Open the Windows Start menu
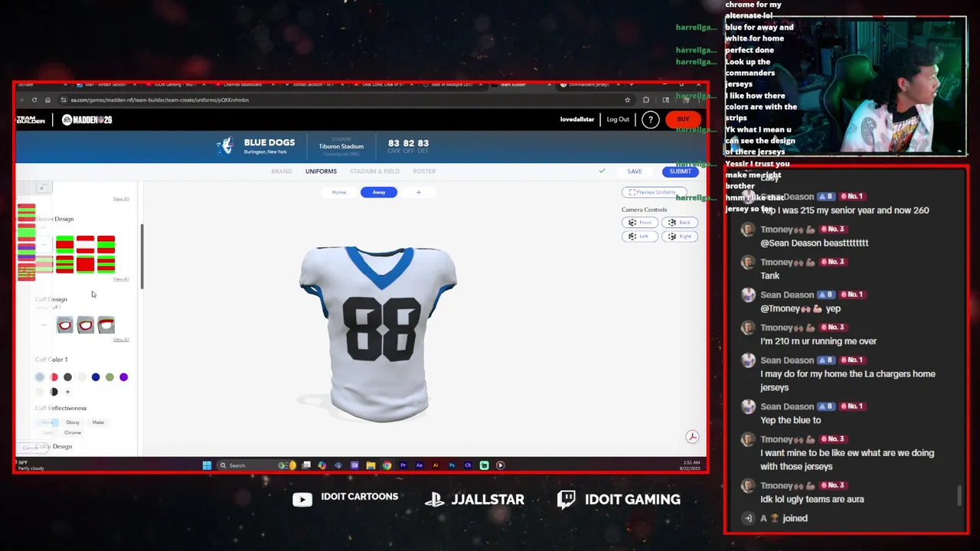The width and height of the screenshot is (980, 551). [207, 465]
